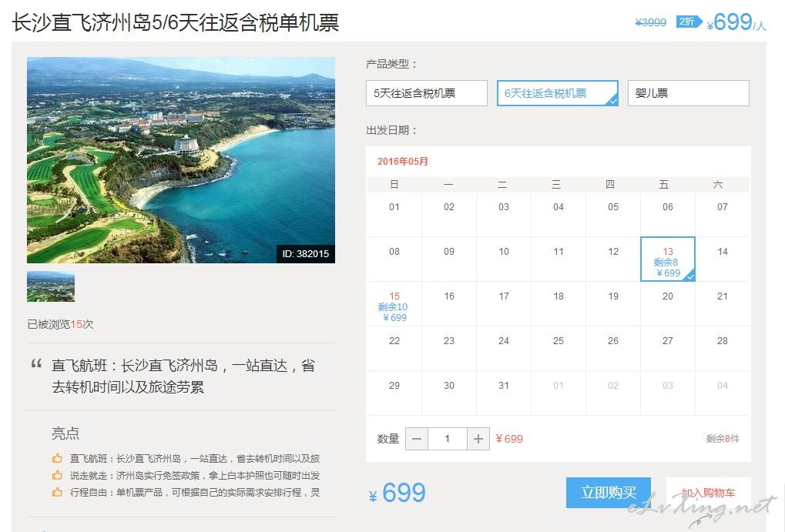This screenshot has width=785, height=532.
Task: Click calendar date 31
Action: pos(504,386)
